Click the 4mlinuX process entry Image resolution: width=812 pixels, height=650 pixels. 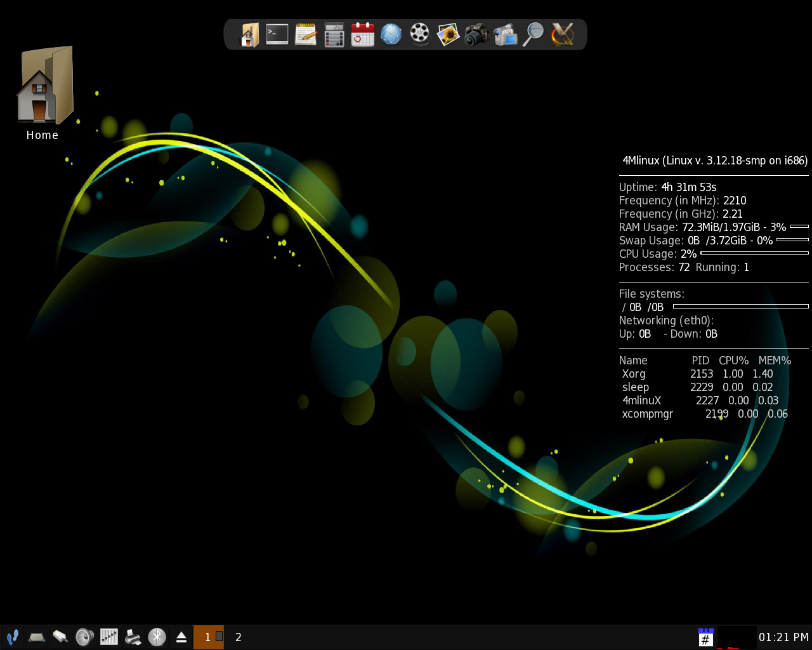pyautogui.click(x=700, y=401)
